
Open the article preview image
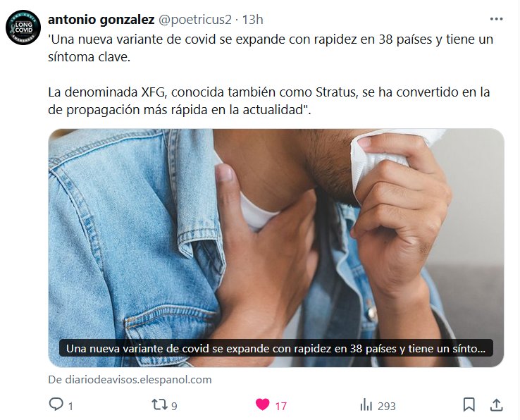coord(276,248)
